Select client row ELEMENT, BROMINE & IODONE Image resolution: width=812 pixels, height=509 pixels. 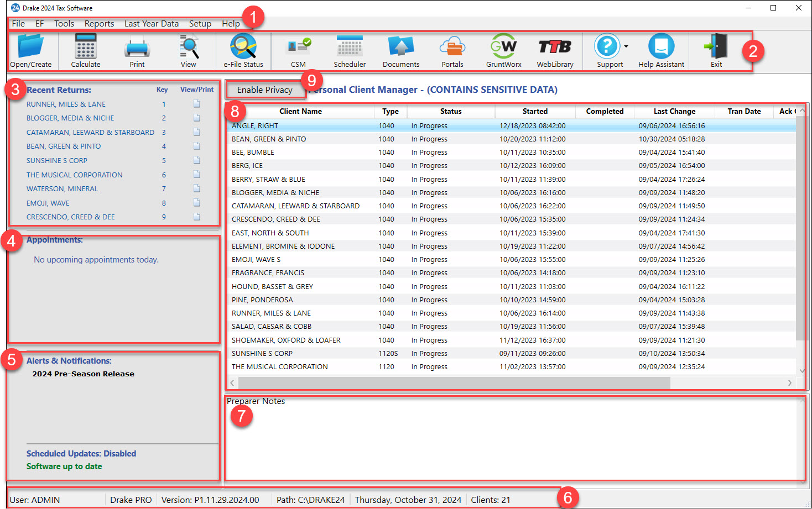[512, 246]
